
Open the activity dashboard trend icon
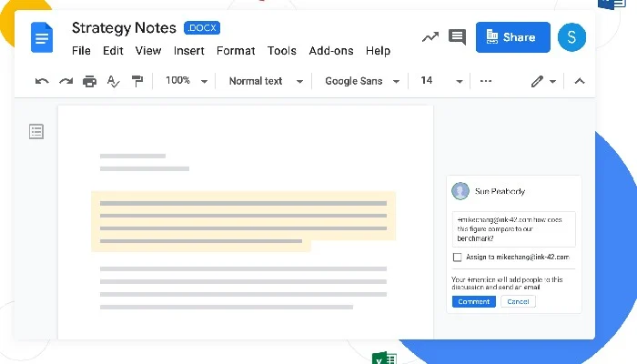430,37
